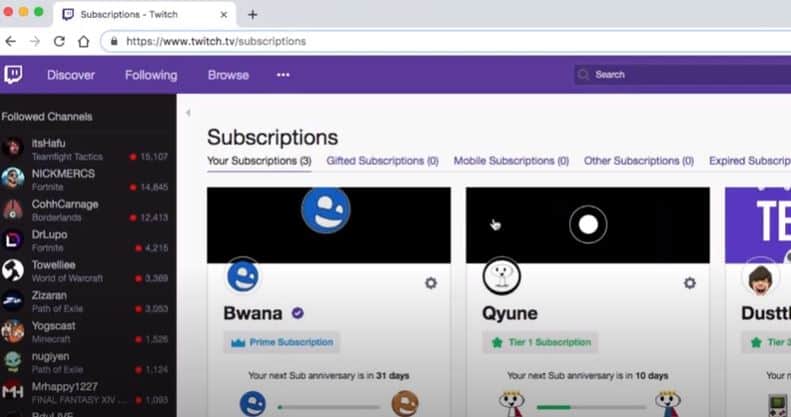
Task: Click Bwana's verified badge icon
Action: tap(298, 313)
